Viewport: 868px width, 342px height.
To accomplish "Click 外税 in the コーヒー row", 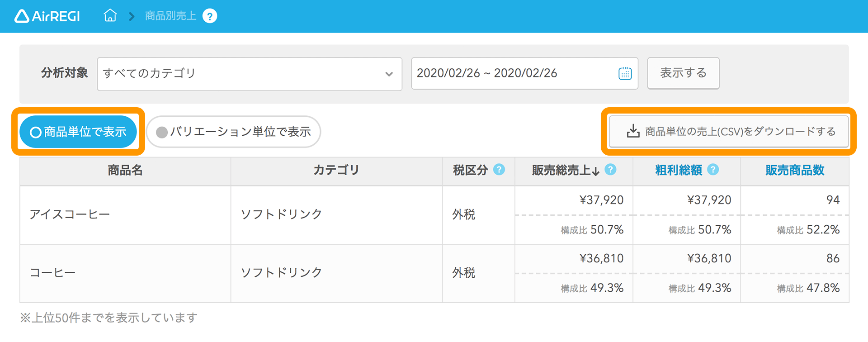I will coord(464,273).
